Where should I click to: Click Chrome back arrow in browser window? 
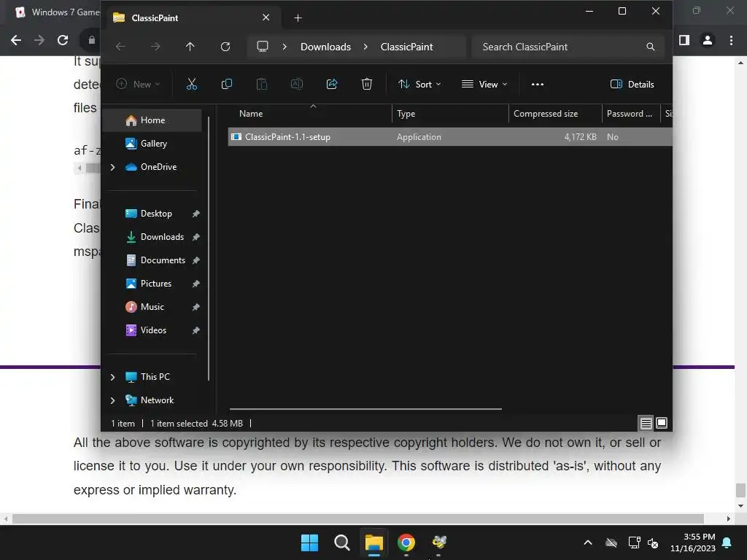[16, 40]
